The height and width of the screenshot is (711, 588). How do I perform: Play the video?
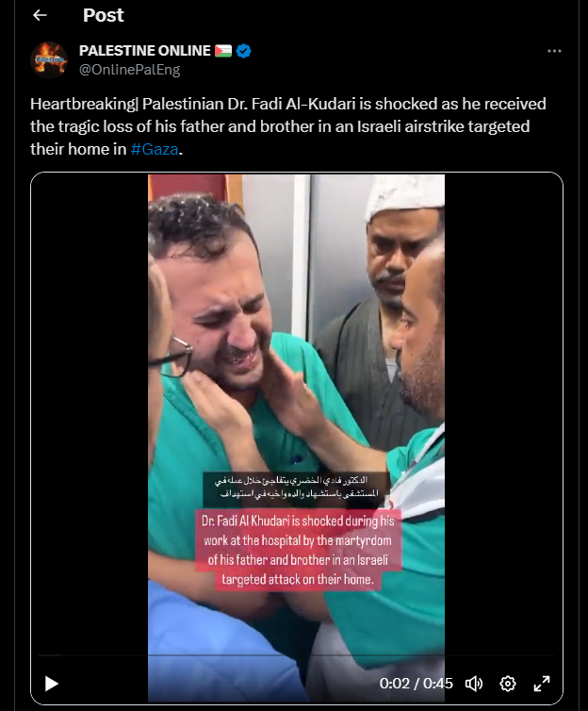(x=51, y=684)
